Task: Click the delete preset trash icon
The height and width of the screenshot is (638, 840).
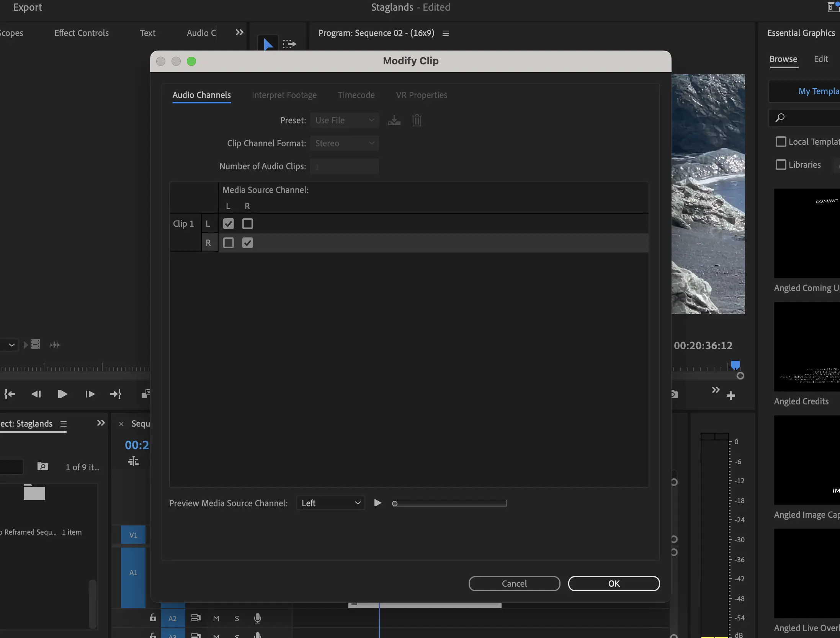Action: pyautogui.click(x=417, y=120)
